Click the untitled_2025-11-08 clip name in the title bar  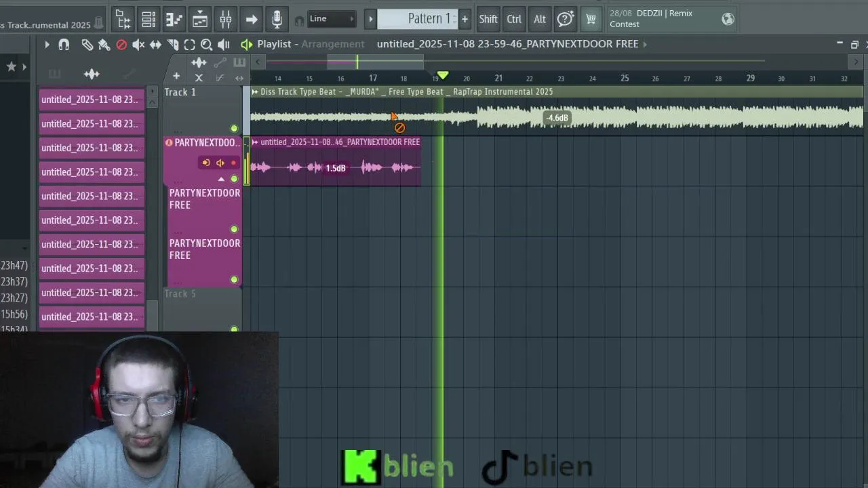(508, 44)
